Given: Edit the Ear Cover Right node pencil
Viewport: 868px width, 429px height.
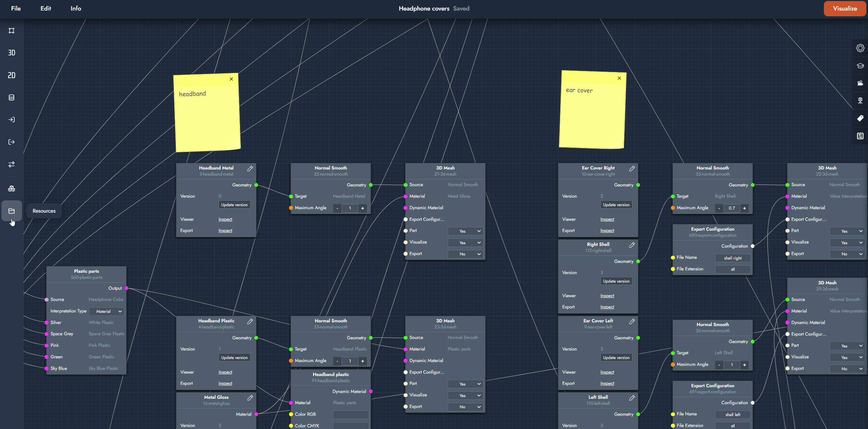Looking at the screenshot, I should (632, 168).
